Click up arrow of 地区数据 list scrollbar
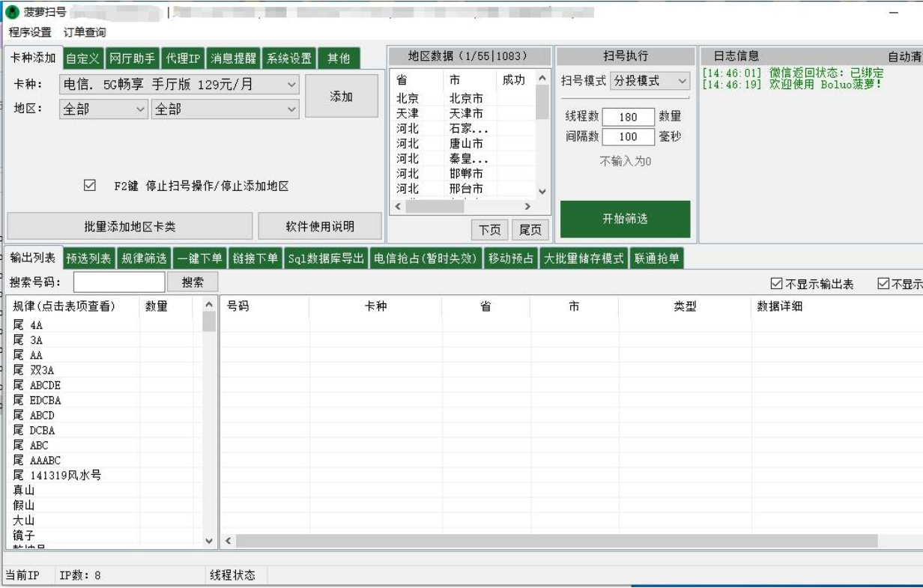Viewport: 923px width, 588px height. tap(542, 79)
